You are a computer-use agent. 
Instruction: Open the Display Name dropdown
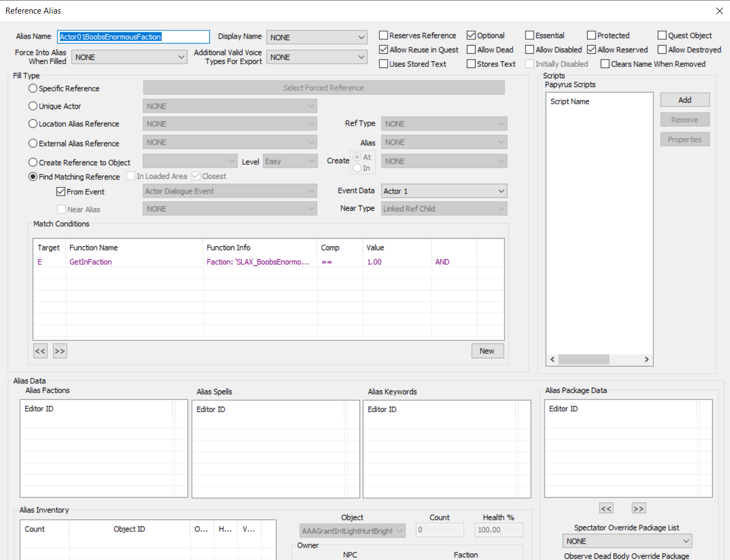[317, 38]
